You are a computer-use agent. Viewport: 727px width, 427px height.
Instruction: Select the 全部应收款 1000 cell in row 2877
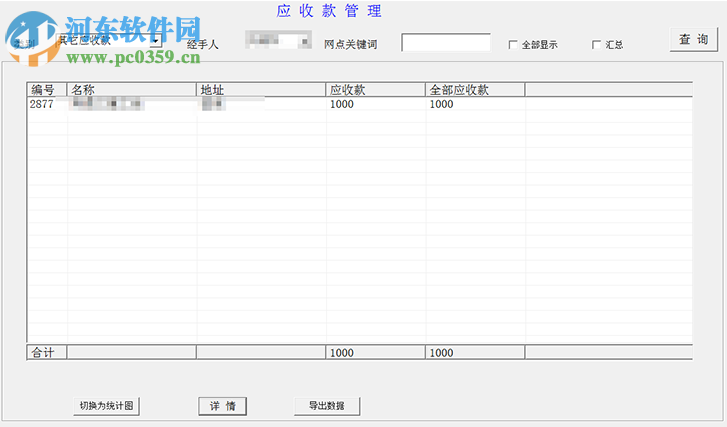click(x=475, y=104)
